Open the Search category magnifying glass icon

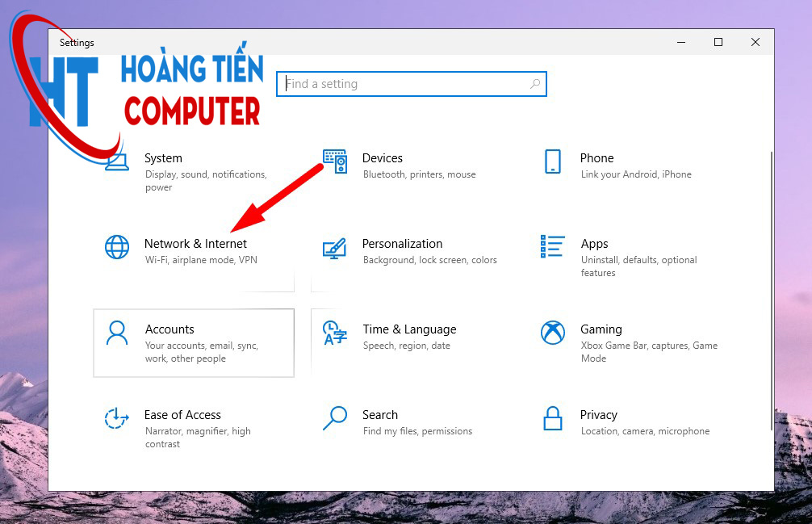click(x=334, y=418)
